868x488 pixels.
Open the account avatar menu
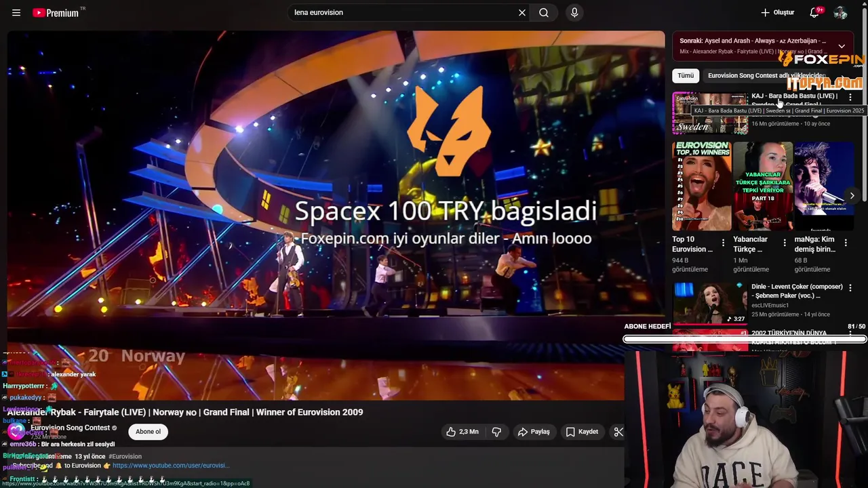(x=840, y=13)
